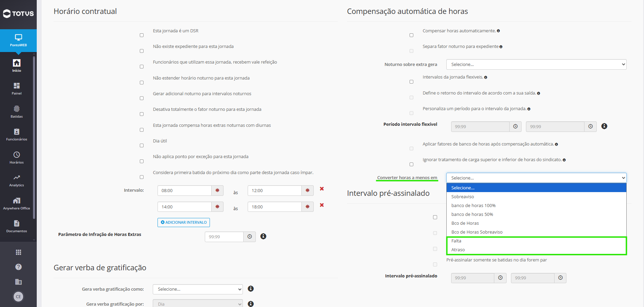Open clock picker for first flexível interval time
The image size is (644, 307).
click(515, 126)
